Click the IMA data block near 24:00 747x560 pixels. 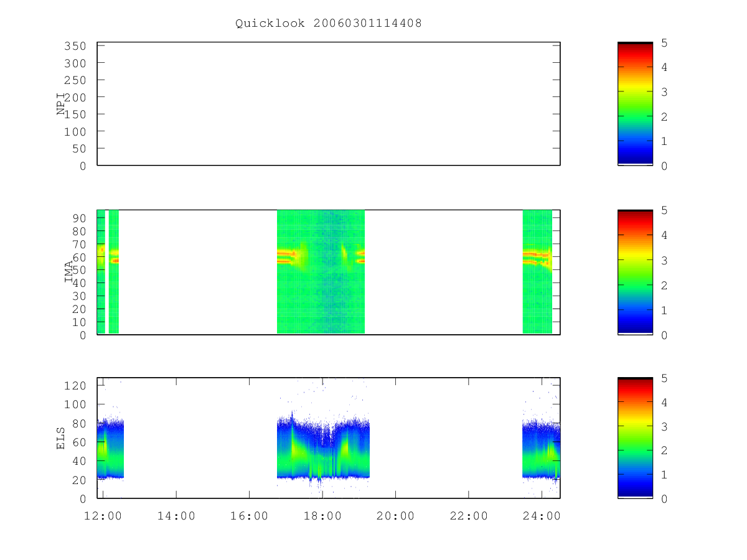coord(537,272)
